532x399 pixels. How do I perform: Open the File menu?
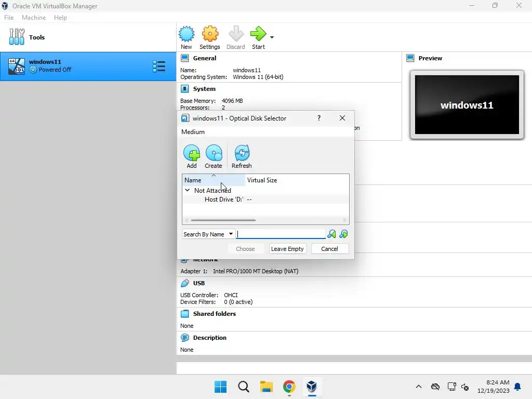(x=9, y=18)
